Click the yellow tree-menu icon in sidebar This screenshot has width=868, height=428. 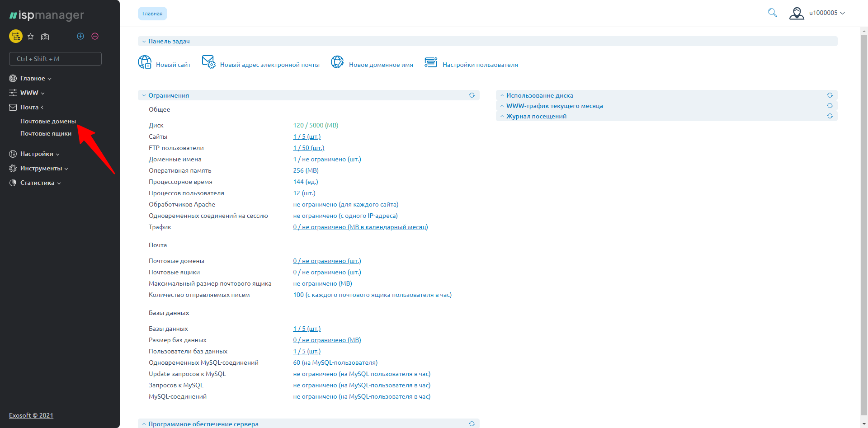point(16,36)
